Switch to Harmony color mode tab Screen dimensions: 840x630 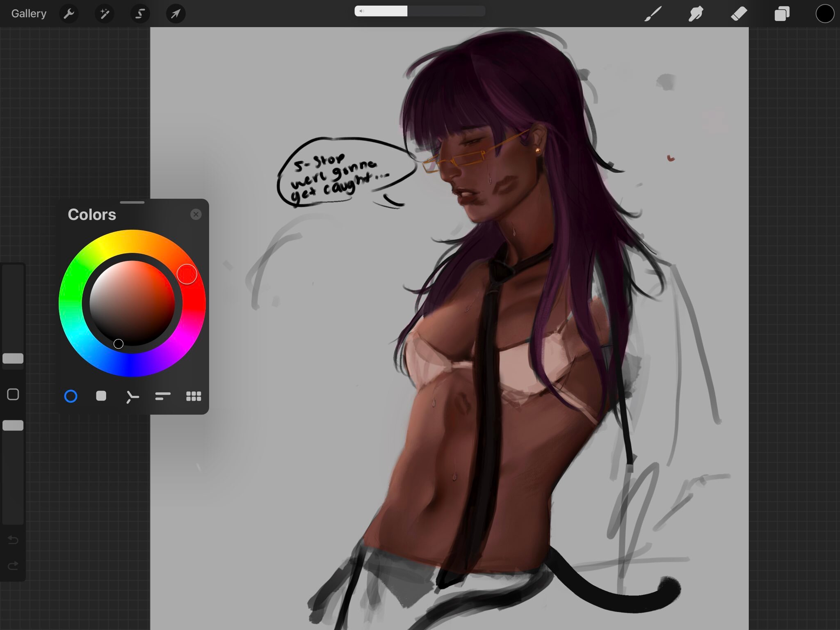coord(132,396)
